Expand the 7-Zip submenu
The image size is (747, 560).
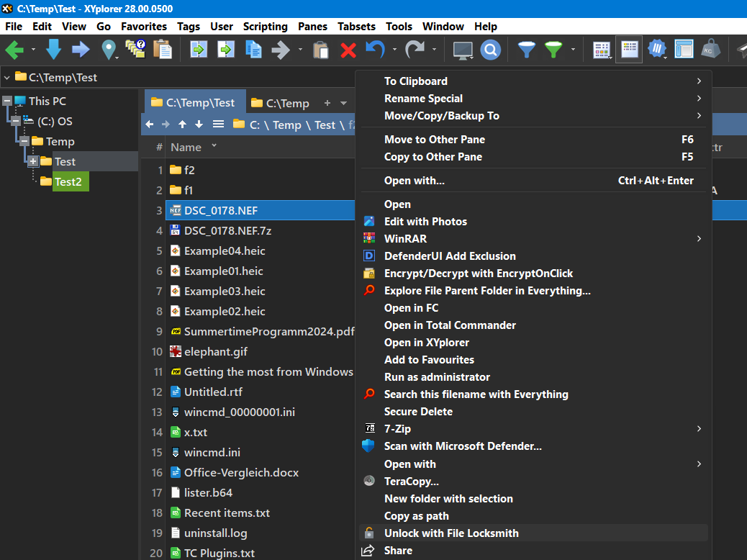[696, 428]
